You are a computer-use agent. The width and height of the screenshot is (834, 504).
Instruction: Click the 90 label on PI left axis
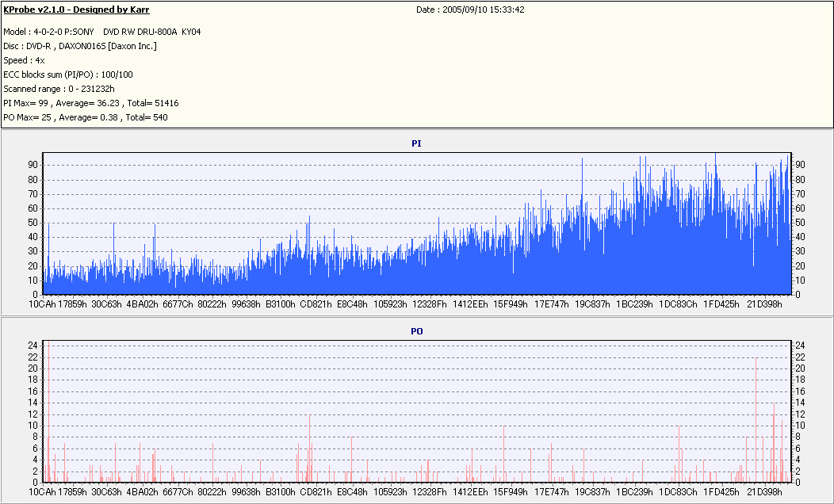pos(33,166)
